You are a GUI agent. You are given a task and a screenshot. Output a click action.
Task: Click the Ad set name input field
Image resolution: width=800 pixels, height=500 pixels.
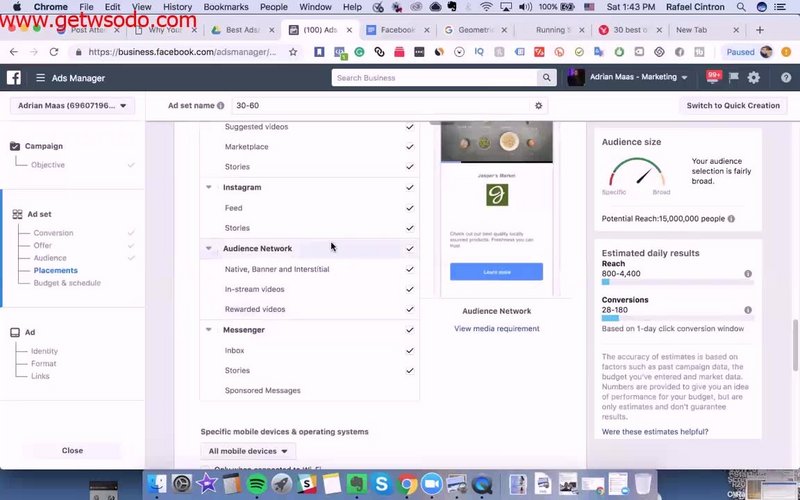click(x=381, y=106)
